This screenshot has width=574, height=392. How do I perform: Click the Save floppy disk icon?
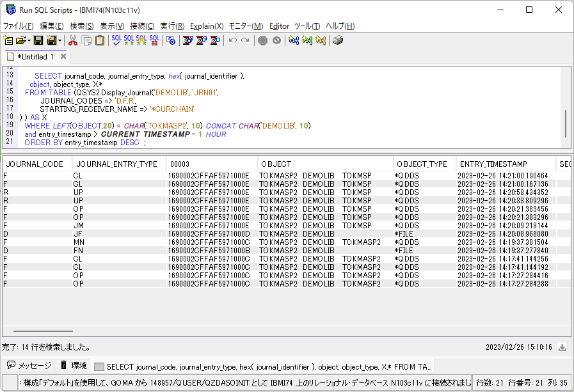[x=38, y=40]
